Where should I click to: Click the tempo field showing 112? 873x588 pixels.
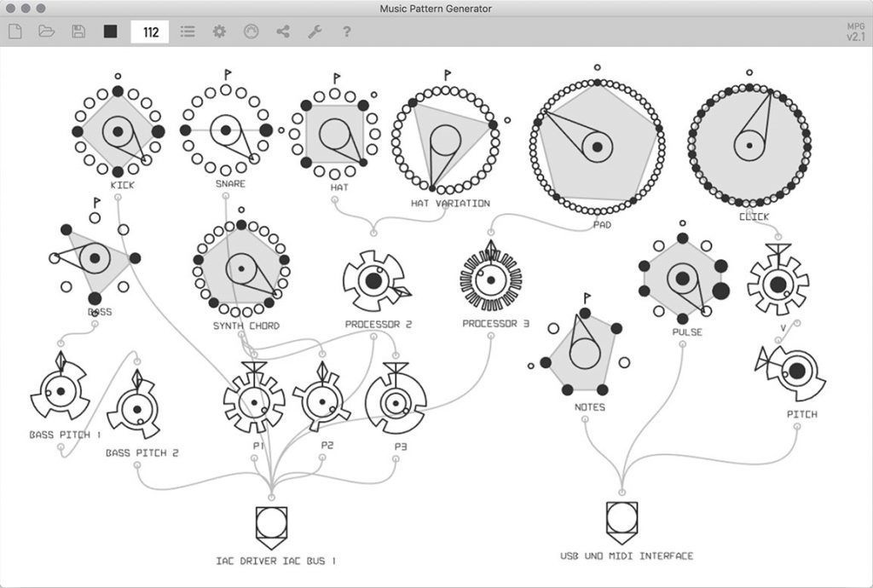click(x=150, y=31)
